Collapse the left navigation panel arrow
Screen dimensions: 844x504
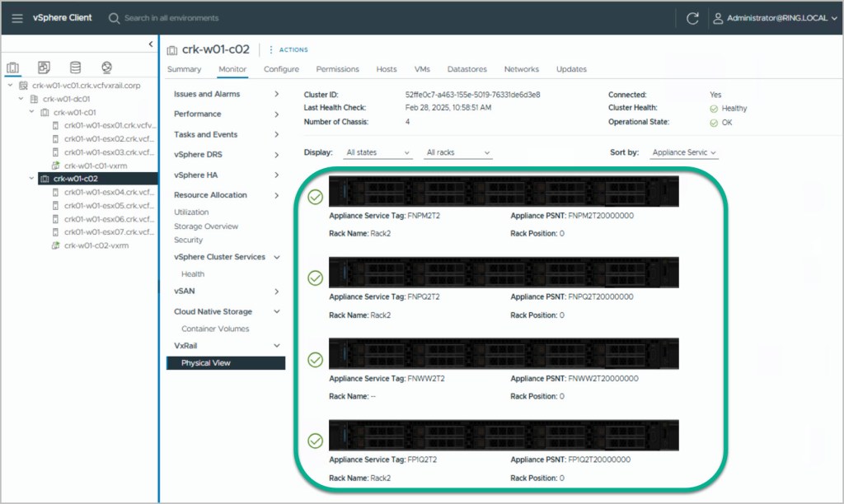click(151, 44)
